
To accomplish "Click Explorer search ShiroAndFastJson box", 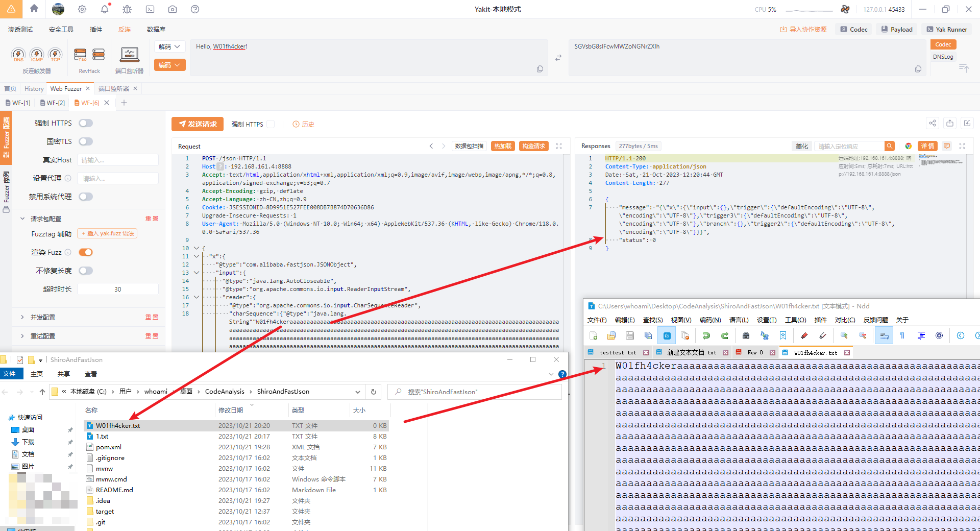I will click(x=475, y=392).
